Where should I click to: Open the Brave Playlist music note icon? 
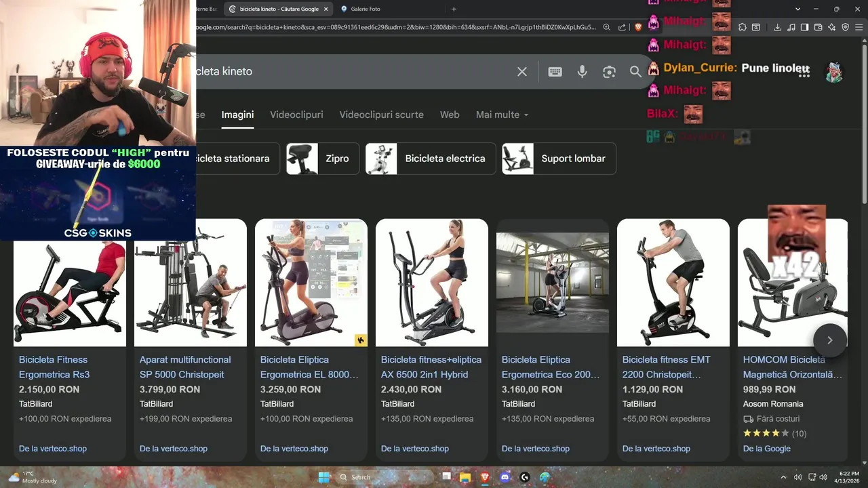click(x=791, y=27)
